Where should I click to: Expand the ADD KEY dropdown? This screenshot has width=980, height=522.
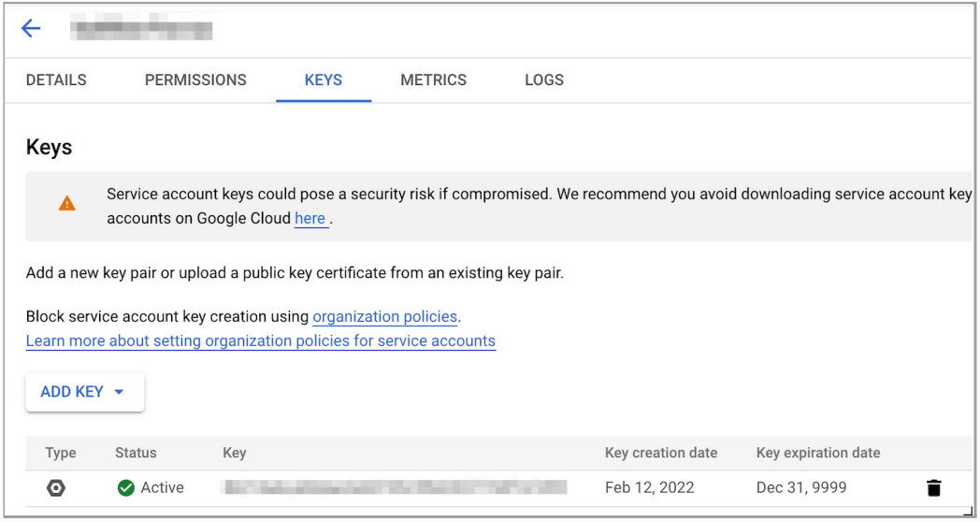click(x=84, y=392)
